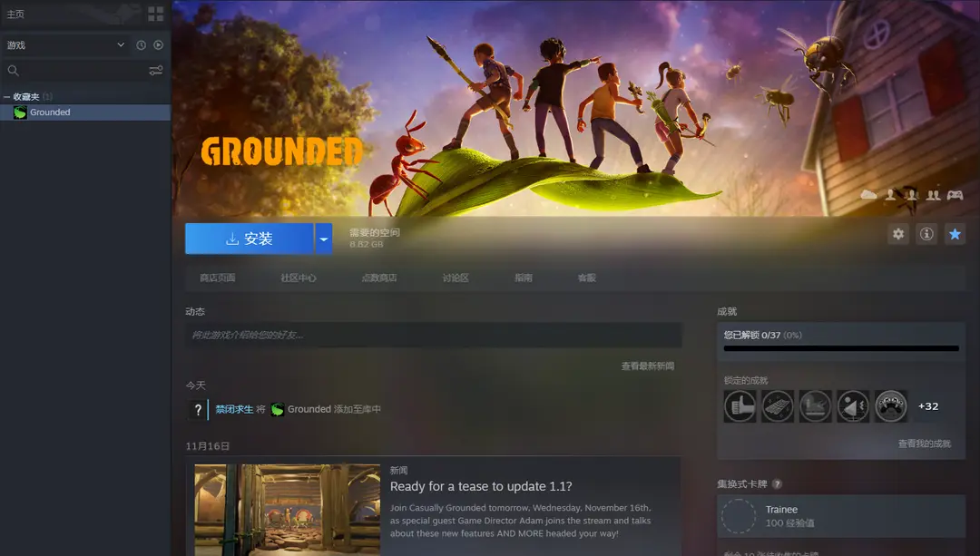Click the fourth locked achievement icon
980x556 pixels.
[x=852, y=406]
